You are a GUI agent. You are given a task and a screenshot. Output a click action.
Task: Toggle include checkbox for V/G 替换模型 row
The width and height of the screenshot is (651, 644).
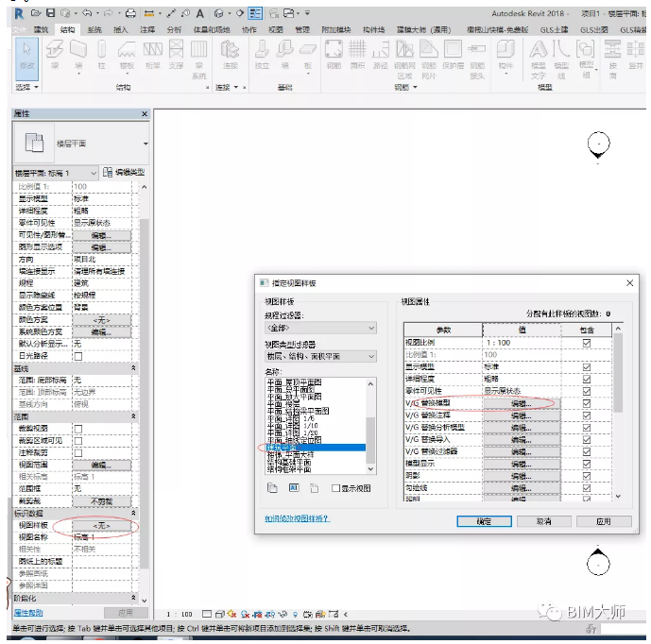(x=586, y=403)
